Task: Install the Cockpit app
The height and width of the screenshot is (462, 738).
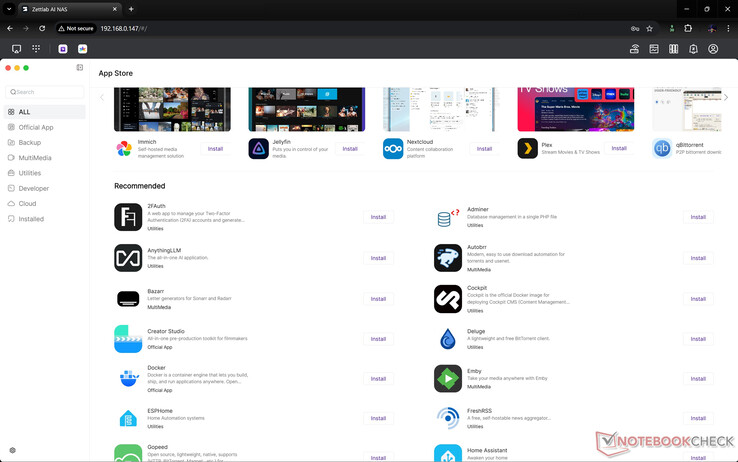Action: click(697, 298)
